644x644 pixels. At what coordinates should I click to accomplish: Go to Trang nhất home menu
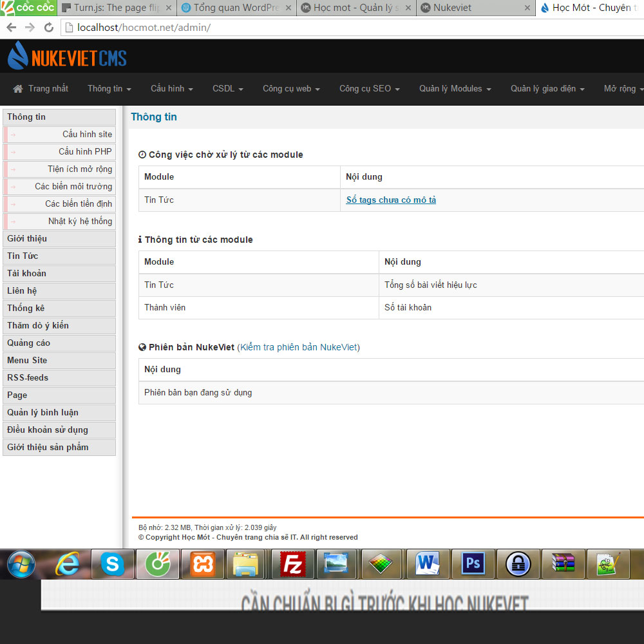(41, 89)
